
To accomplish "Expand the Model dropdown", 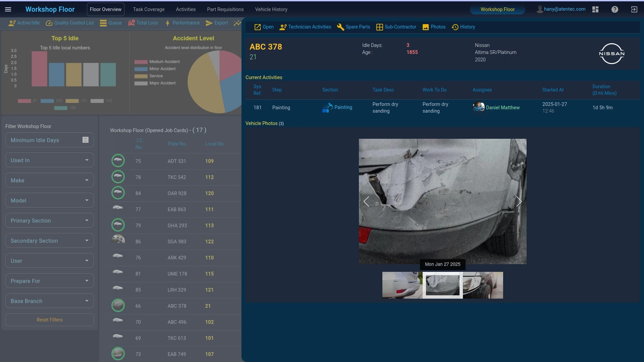I will click(50, 200).
